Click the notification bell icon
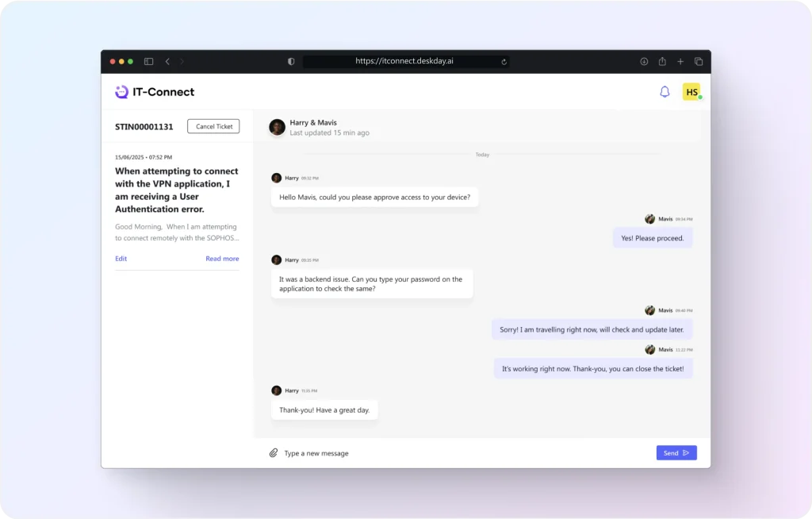Image resolution: width=812 pixels, height=519 pixels. click(x=665, y=92)
